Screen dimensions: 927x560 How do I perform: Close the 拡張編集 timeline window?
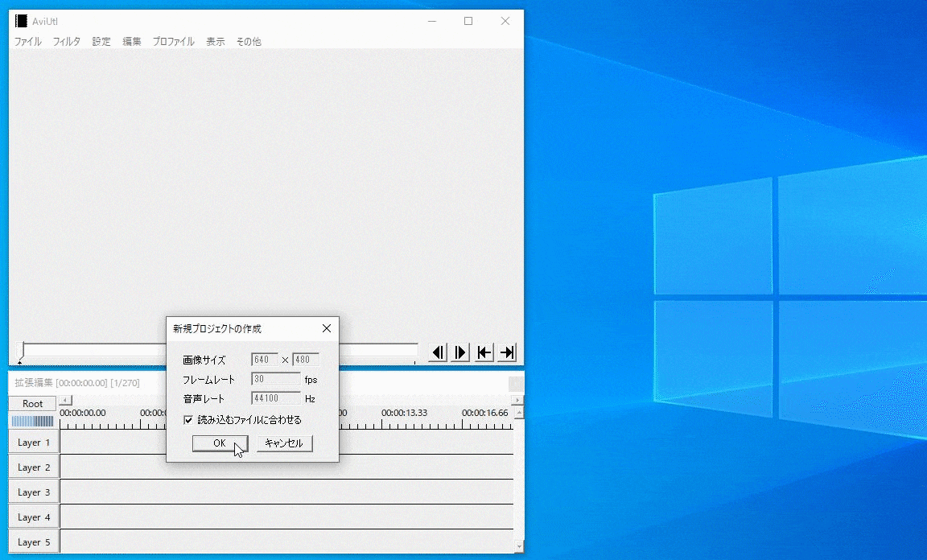point(516,383)
